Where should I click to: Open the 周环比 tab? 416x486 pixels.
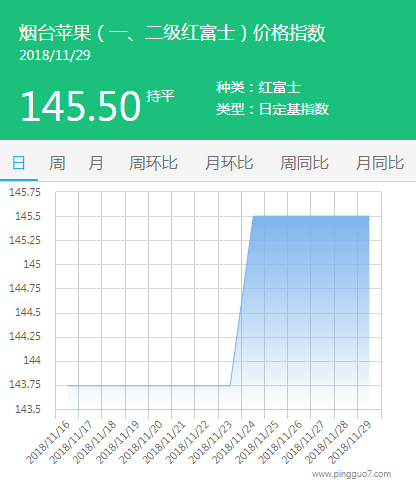[x=153, y=163]
